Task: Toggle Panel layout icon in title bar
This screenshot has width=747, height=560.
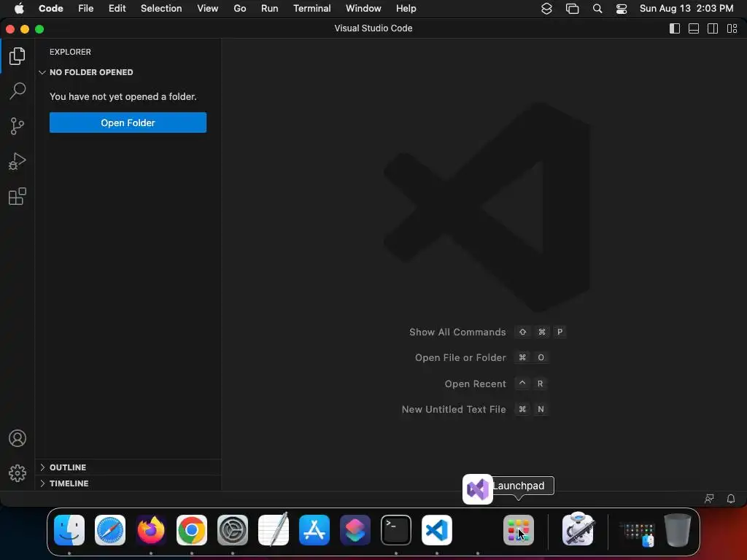Action: coord(694,28)
